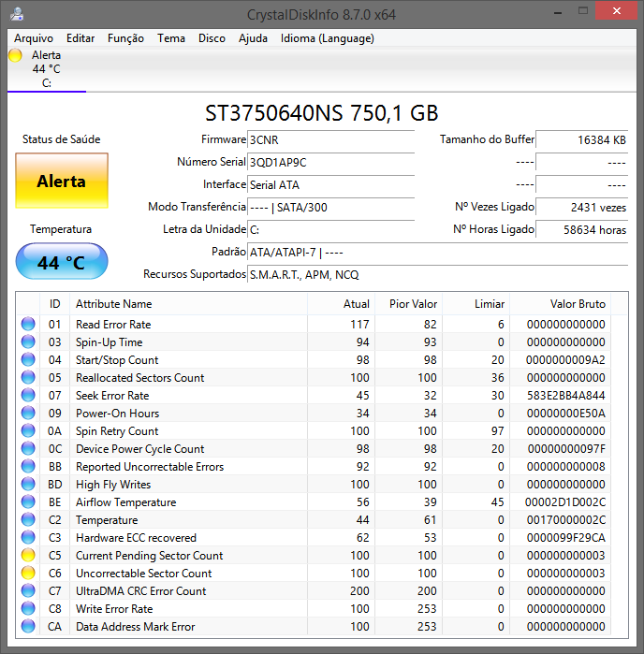Click the status circle for Seek Error Rate
Screen dimensions: 644x654
(28, 395)
